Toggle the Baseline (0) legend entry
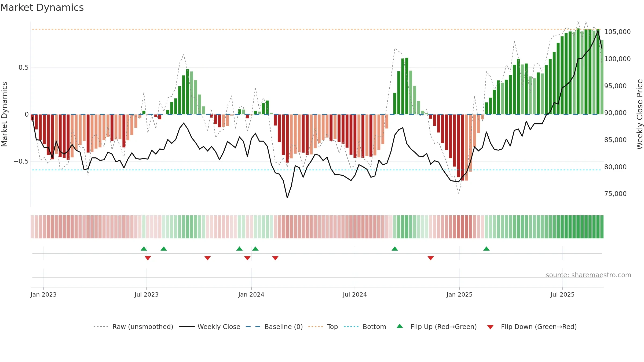This screenshot has width=644, height=362. pos(274,327)
